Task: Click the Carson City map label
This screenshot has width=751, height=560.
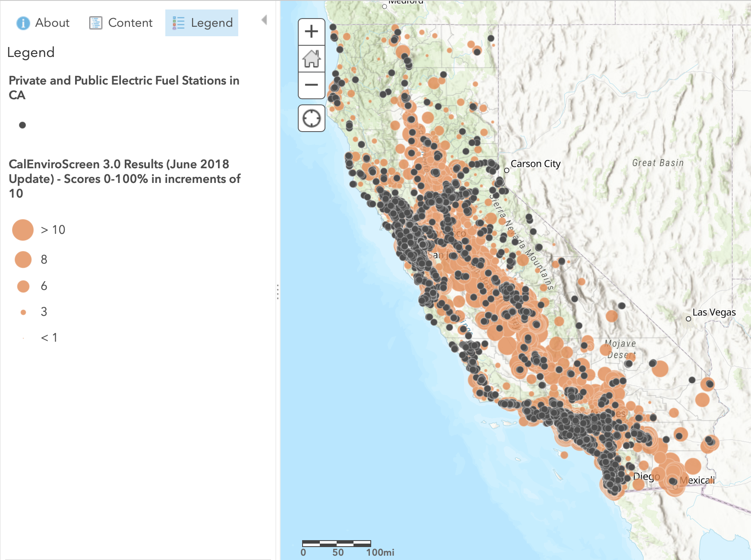Action: (535, 164)
